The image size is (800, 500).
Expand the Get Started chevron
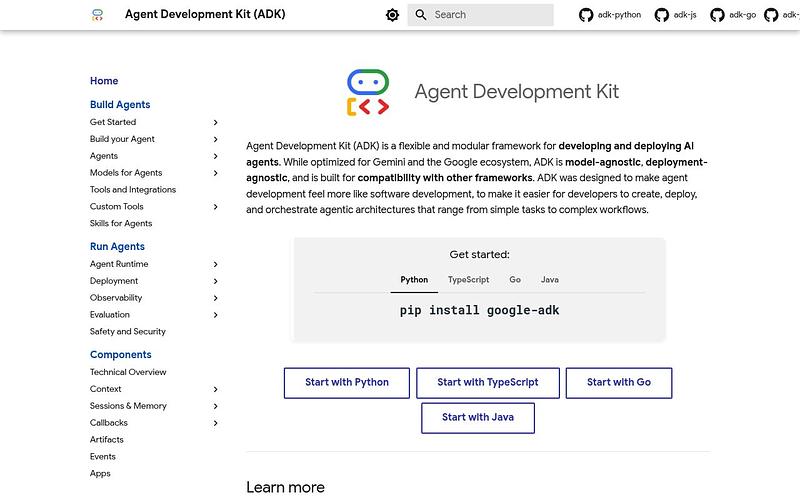pyautogui.click(x=215, y=122)
